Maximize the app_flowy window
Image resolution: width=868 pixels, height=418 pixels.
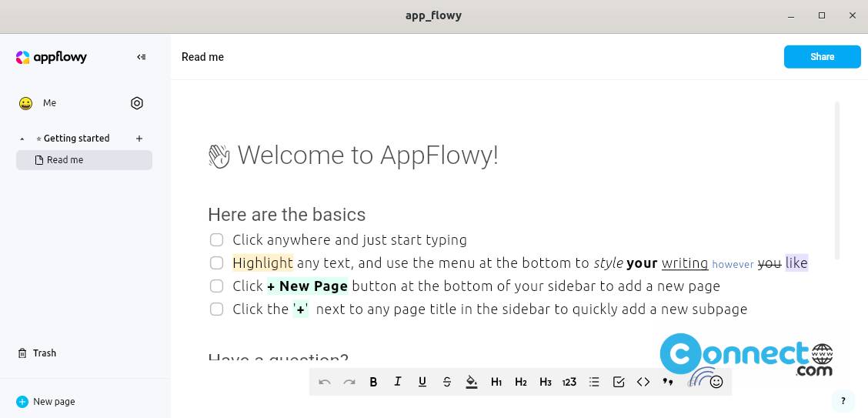[x=822, y=15]
